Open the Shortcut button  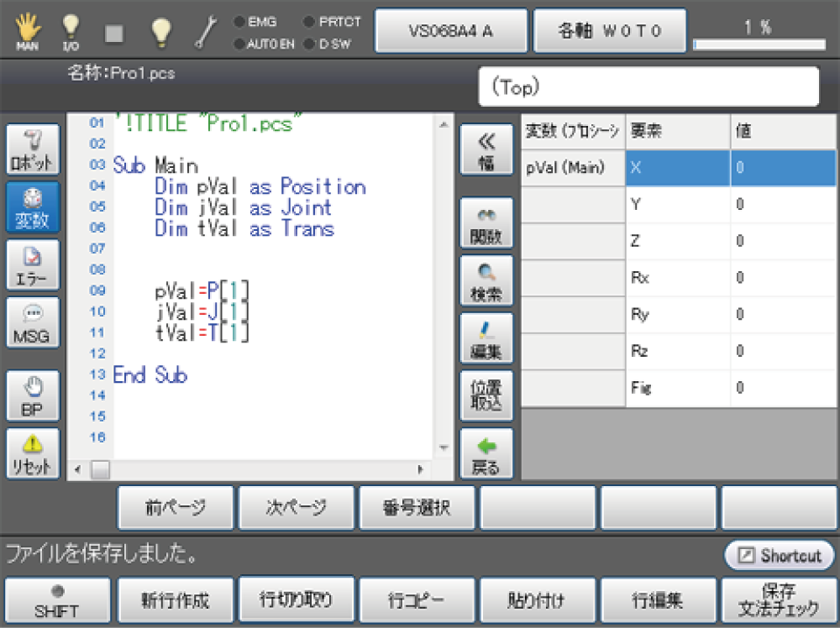[x=780, y=556]
